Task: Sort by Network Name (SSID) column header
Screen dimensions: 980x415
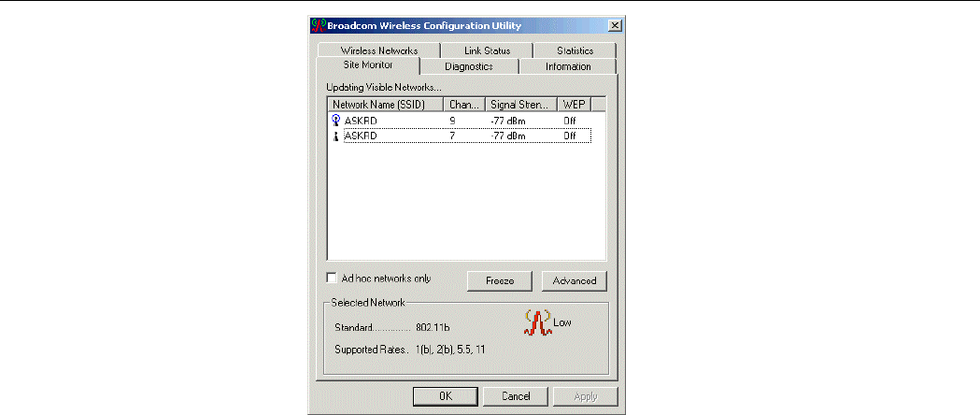Action: [386, 105]
